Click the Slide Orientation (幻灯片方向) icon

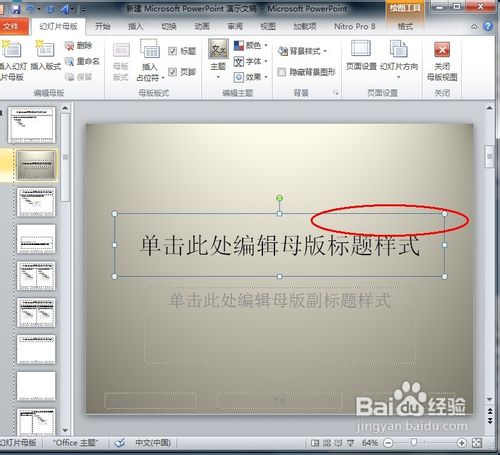tap(399, 49)
